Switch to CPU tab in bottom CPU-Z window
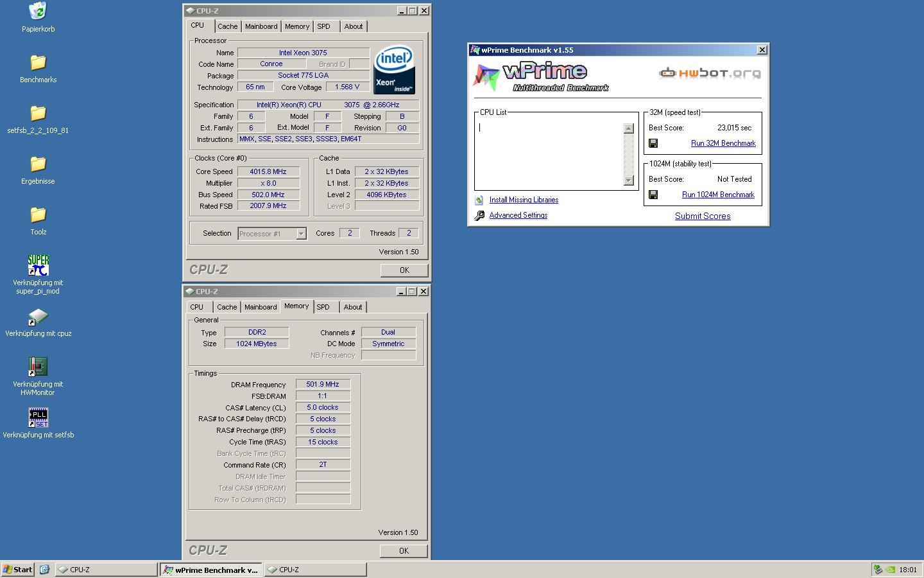Screen dimensions: 924x578 (197, 307)
